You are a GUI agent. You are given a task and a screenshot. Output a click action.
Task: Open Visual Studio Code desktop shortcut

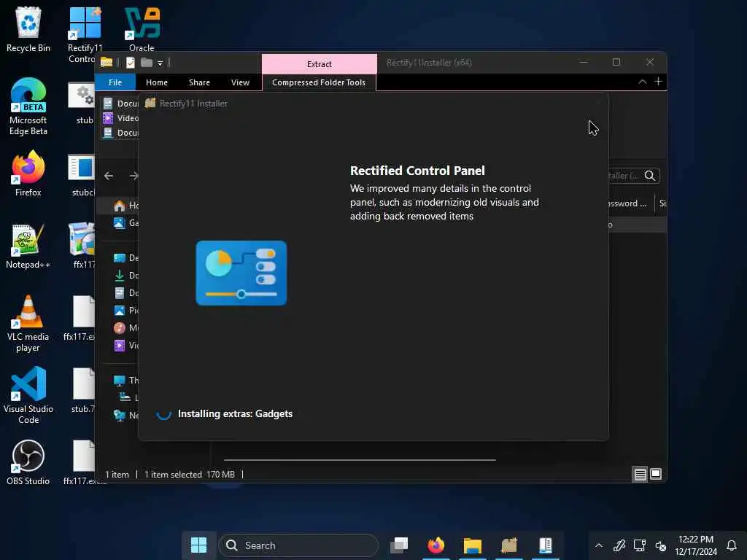[28, 395]
